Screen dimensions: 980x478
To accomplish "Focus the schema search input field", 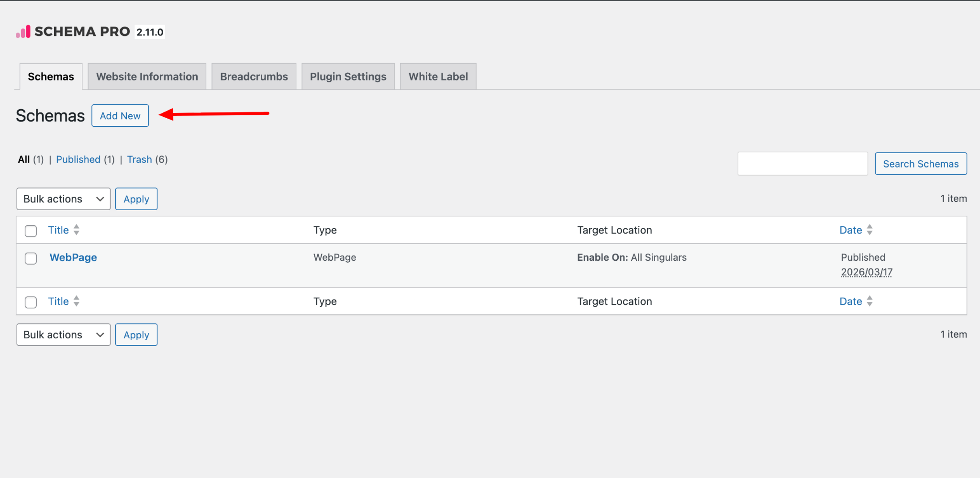I will [802, 164].
